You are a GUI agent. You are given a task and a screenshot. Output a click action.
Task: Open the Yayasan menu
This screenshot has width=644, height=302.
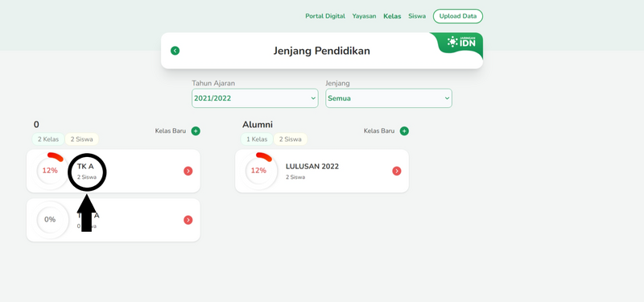[364, 16]
